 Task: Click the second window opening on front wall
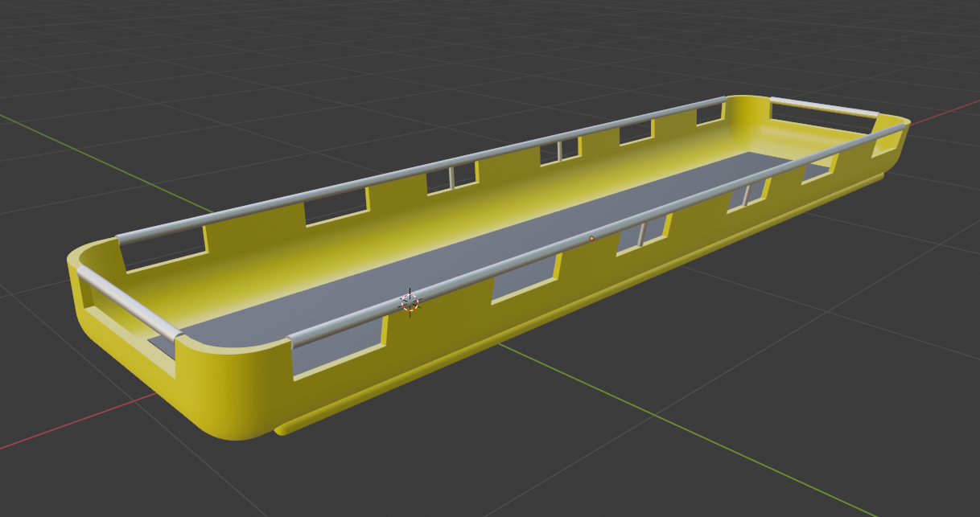[x=525, y=277]
